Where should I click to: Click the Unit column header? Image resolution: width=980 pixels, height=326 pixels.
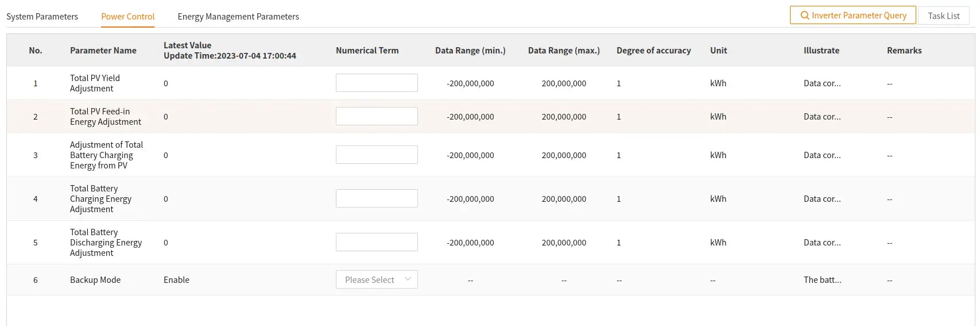[718, 51]
